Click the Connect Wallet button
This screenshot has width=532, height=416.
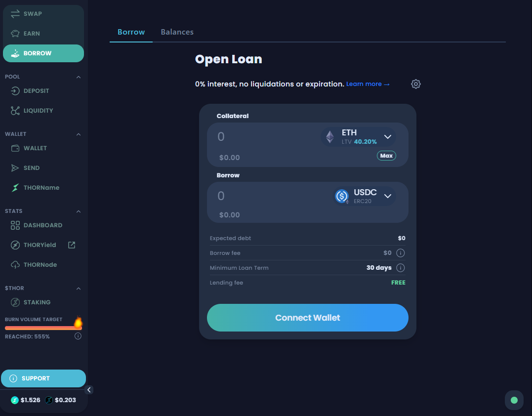click(307, 318)
